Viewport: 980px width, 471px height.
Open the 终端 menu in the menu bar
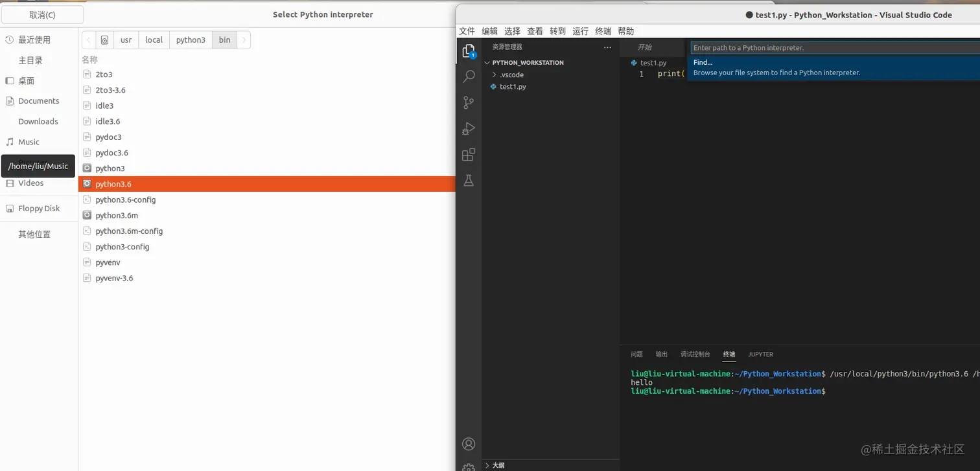(603, 31)
